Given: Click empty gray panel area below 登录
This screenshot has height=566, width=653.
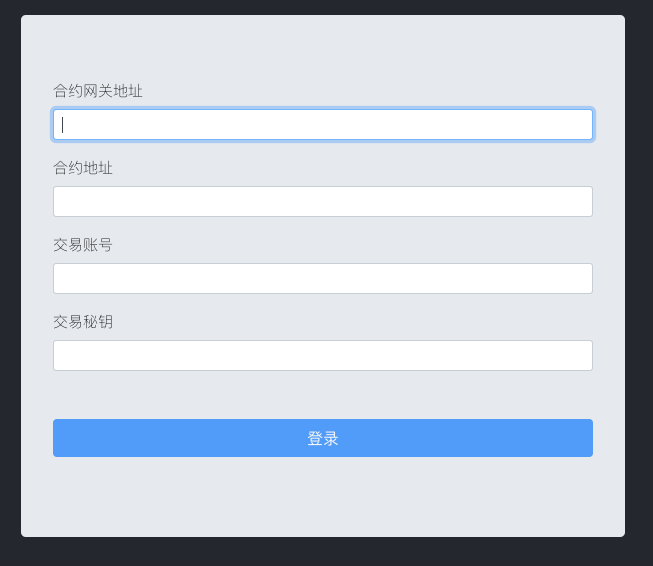Looking at the screenshot, I should pyautogui.click(x=323, y=496).
